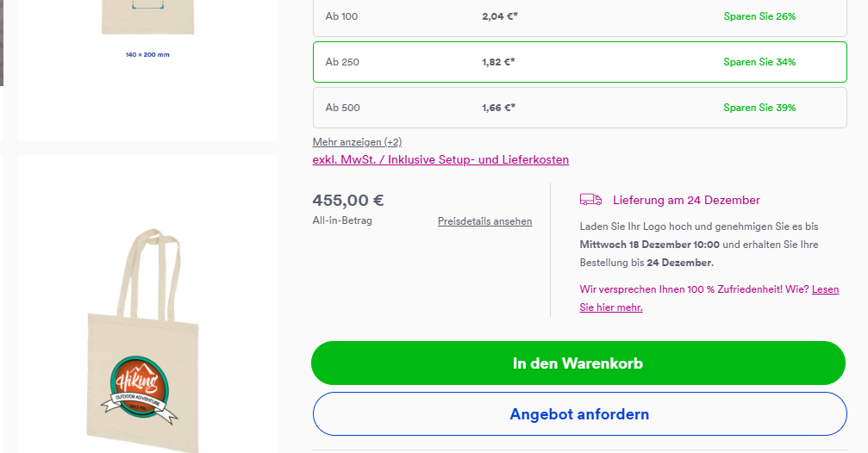
Task: Select the Ab 500 quantity tier
Action: [x=579, y=108]
